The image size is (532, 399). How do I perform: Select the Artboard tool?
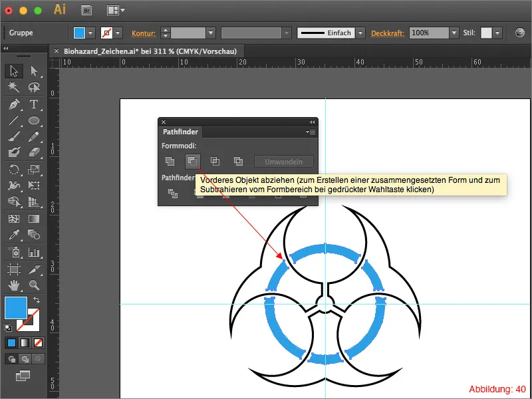(x=14, y=269)
